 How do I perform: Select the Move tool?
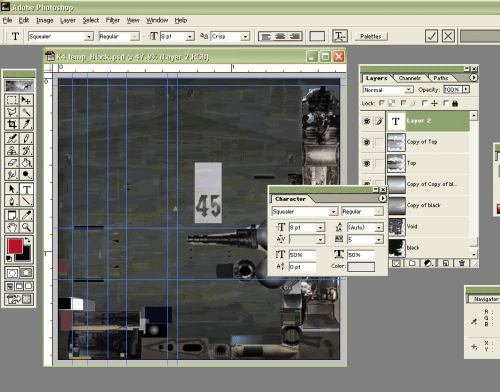(26, 100)
